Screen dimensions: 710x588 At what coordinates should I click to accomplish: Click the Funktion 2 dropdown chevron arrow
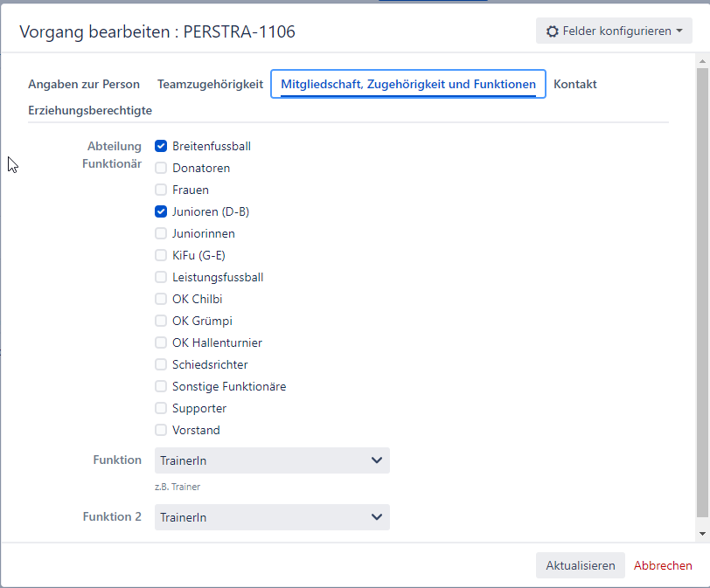[x=377, y=517]
